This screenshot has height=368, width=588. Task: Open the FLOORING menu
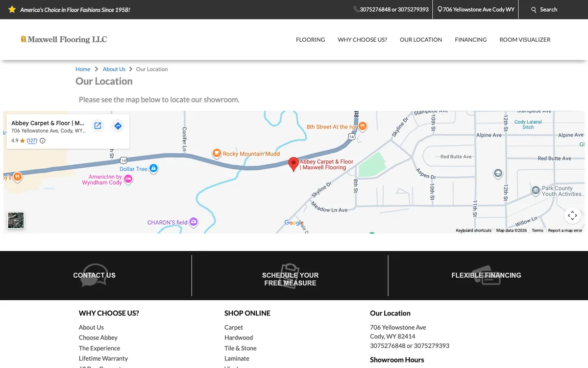(x=310, y=40)
